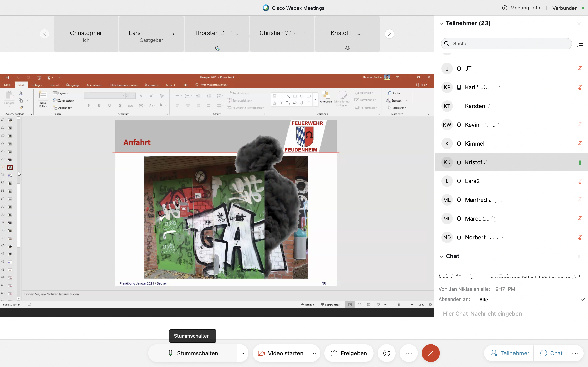Open the Meeting-Info icon
Screen dimensions: 588x367
(505, 8)
